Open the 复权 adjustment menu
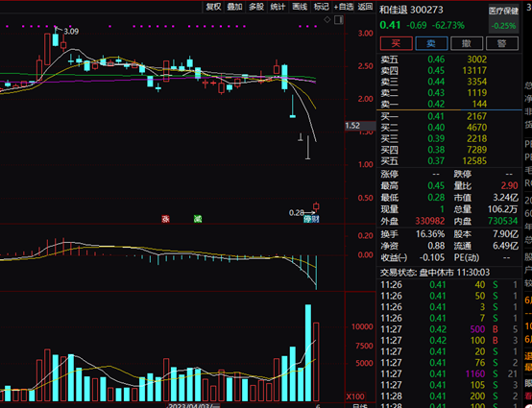Image resolution: width=532 pixels, height=408 pixels. (x=213, y=7)
